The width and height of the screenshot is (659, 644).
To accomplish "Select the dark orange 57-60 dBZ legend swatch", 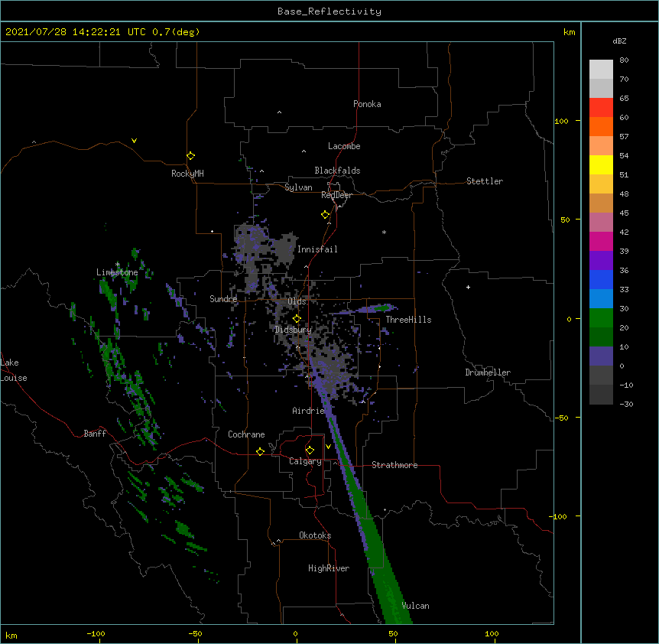I will [x=601, y=126].
